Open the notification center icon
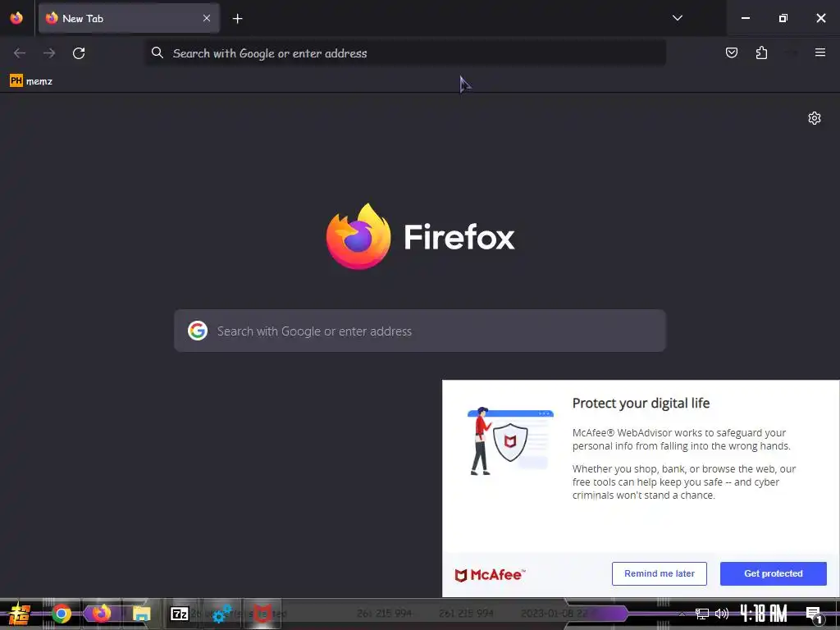The image size is (840, 630). (x=814, y=615)
